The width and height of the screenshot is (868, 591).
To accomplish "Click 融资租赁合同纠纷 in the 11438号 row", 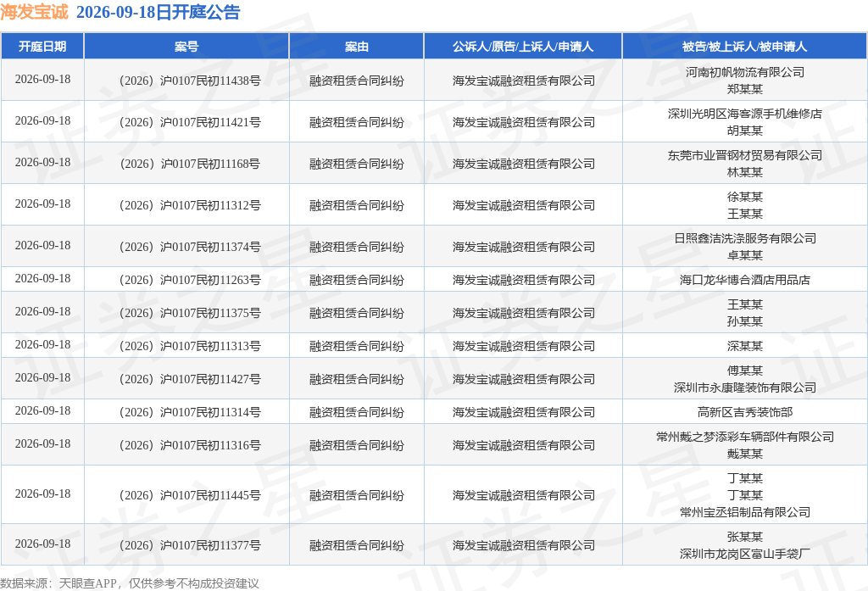I will click(357, 81).
